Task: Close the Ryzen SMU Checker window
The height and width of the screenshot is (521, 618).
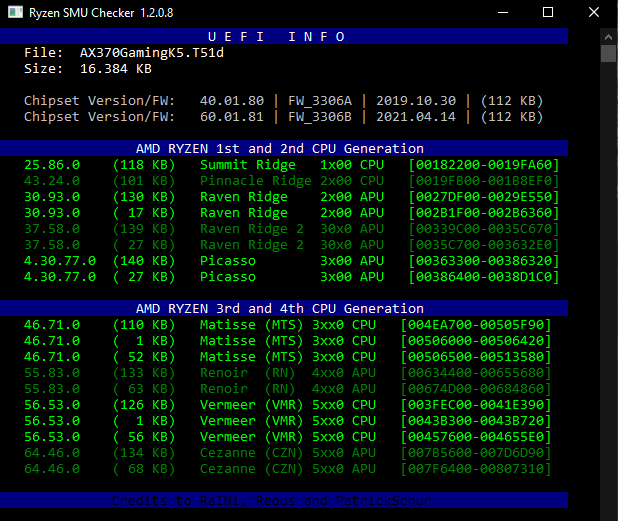Action: click(x=594, y=12)
